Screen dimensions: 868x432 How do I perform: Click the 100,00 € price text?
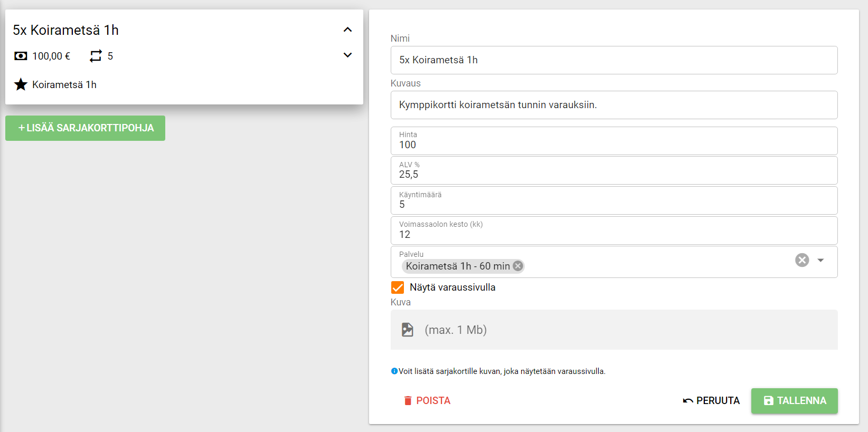51,56
